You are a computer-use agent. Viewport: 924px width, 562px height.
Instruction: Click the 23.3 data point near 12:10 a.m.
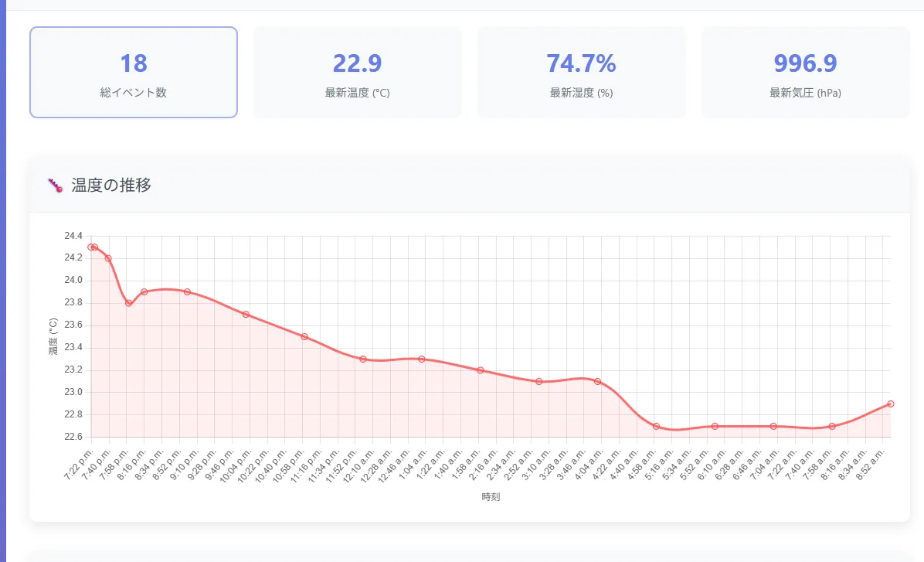pyautogui.click(x=362, y=359)
